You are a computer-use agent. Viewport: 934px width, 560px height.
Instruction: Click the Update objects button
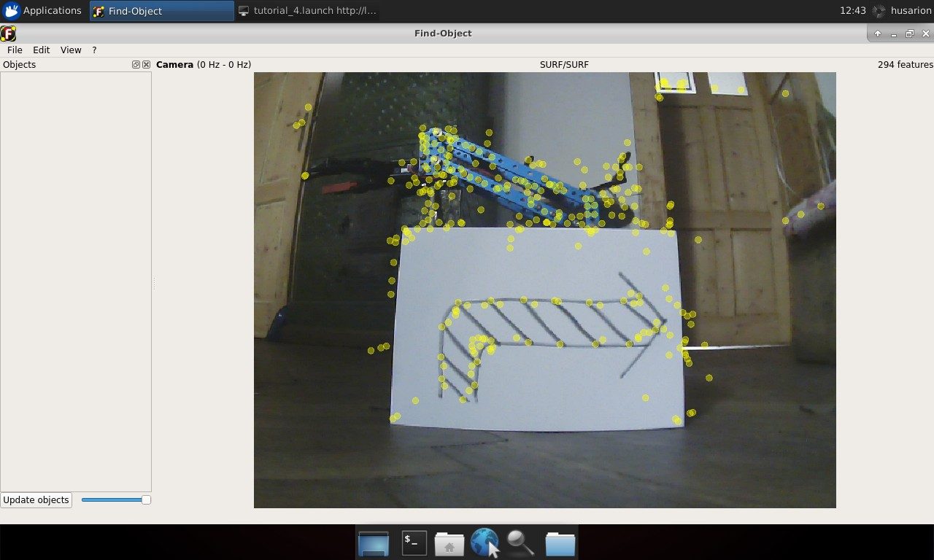point(36,499)
